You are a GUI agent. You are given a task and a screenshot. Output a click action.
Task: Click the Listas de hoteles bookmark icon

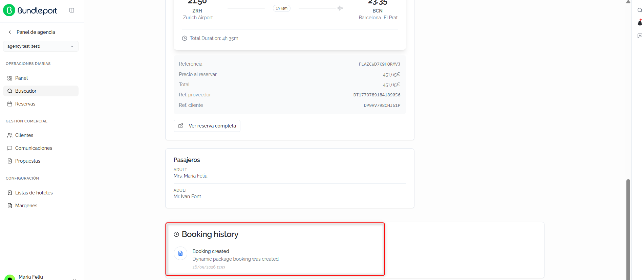tap(10, 193)
